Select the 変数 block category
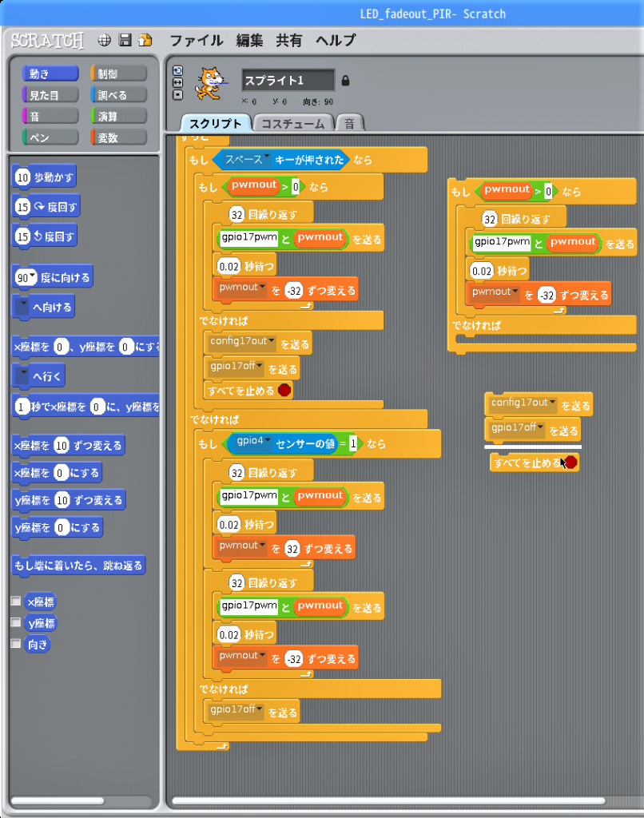Viewport: 644px width, 818px height. pyautogui.click(x=119, y=137)
